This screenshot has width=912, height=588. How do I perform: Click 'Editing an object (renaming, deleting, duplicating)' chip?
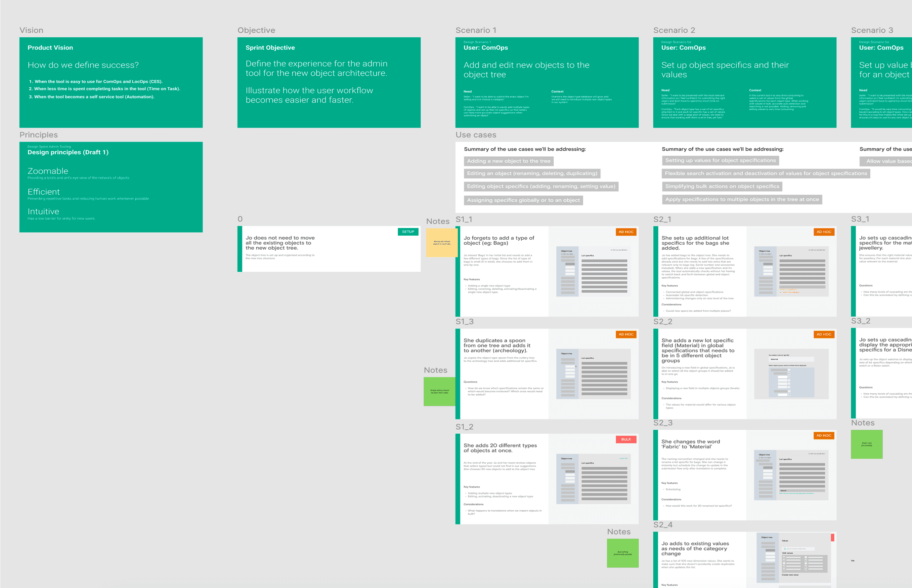[532, 173]
